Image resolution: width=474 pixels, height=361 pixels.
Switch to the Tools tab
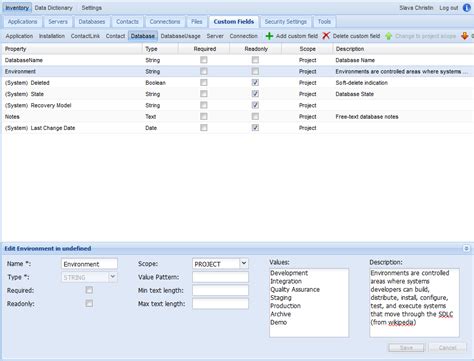click(324, 22)
